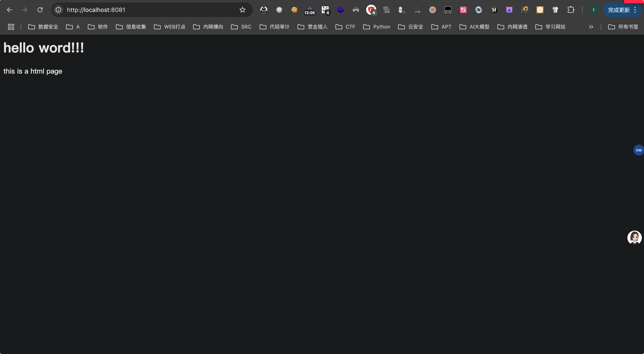The image size is (644, 354).
Task: Open the Chrome three-dot menu
Action: (635, 10)
